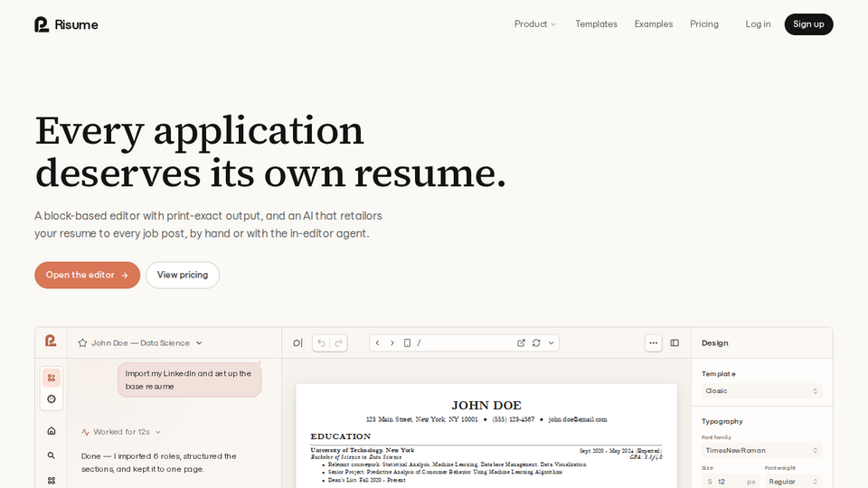Click the Typography section label
Viewport: 868px width, 488px height.
tap(722, 421)
